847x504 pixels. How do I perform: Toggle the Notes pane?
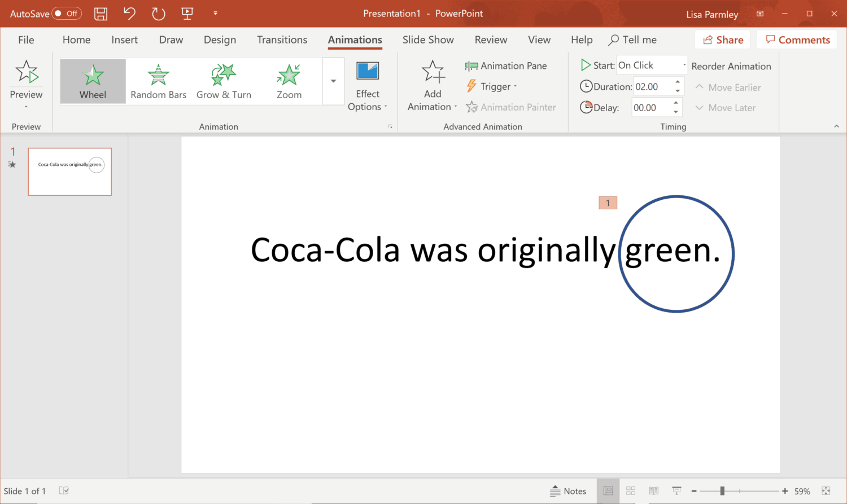click(568, 491)
